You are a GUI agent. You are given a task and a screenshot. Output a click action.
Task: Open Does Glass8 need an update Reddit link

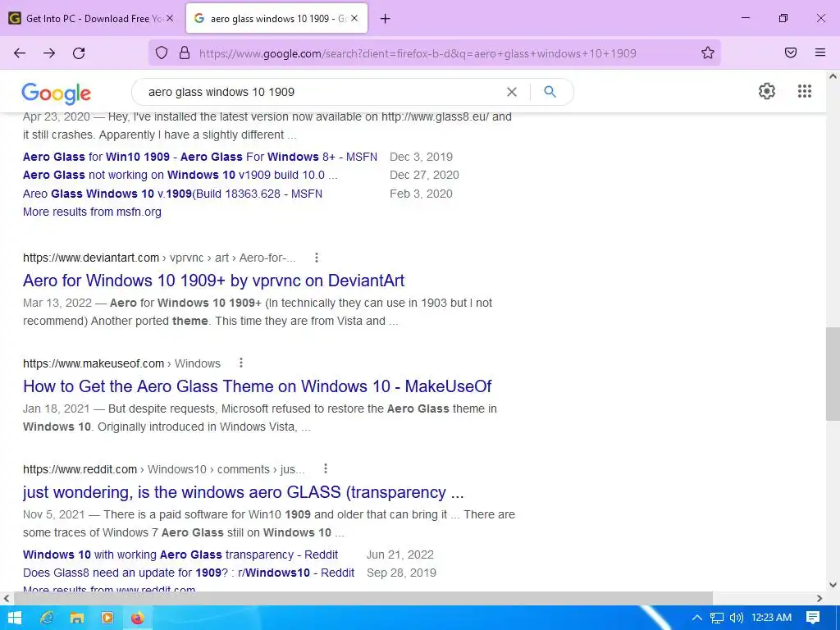[189, 573]
